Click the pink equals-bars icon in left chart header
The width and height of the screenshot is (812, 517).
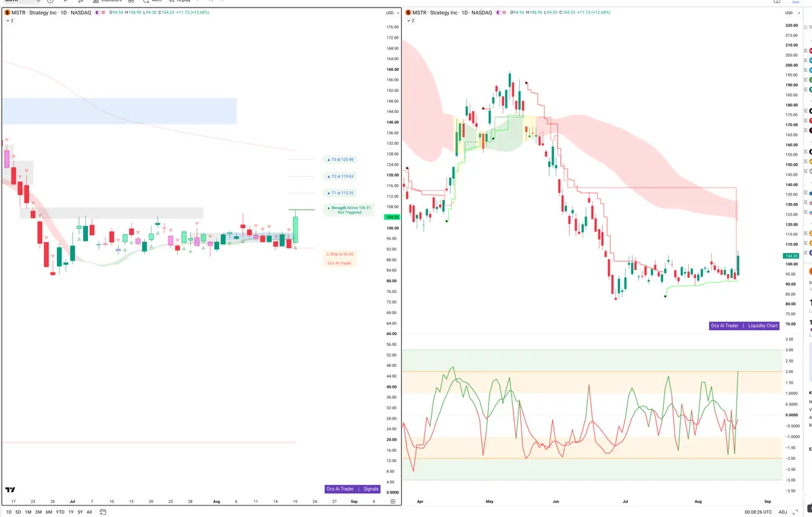pyautogui.click(x=103, y=13)
